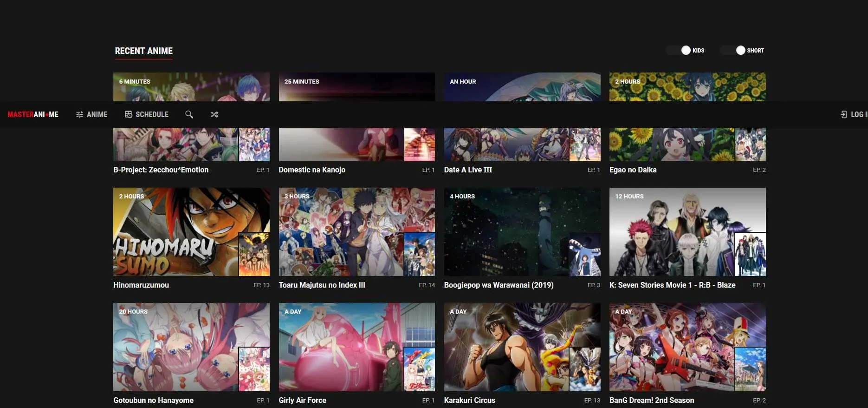Click the Log In button
868x408 pixels.
point(854,114)
